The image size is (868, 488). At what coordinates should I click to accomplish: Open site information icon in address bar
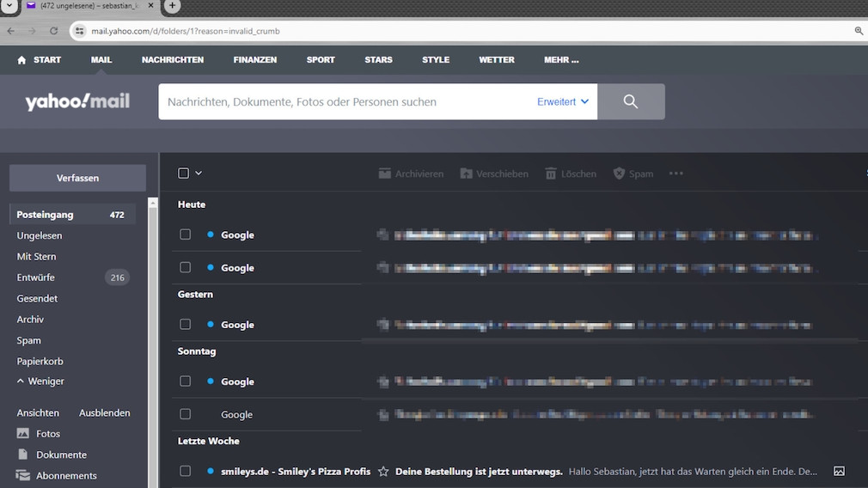80,31
